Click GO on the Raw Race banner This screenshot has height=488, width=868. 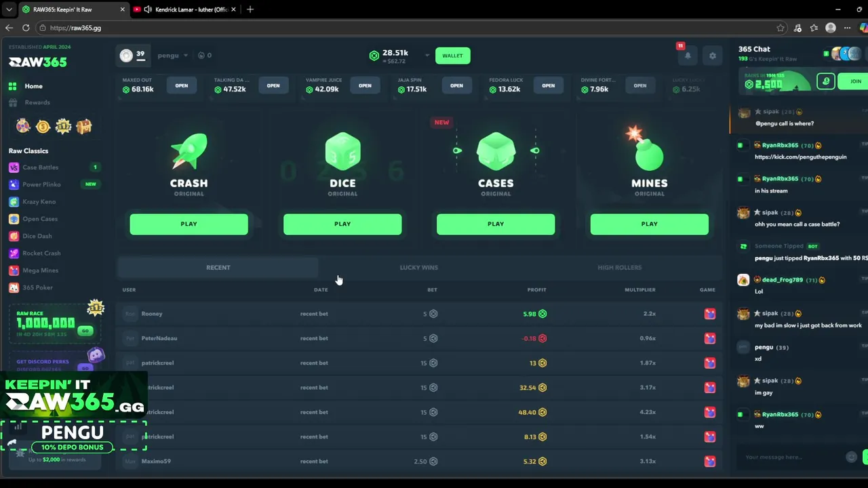[x=85, y=331]
